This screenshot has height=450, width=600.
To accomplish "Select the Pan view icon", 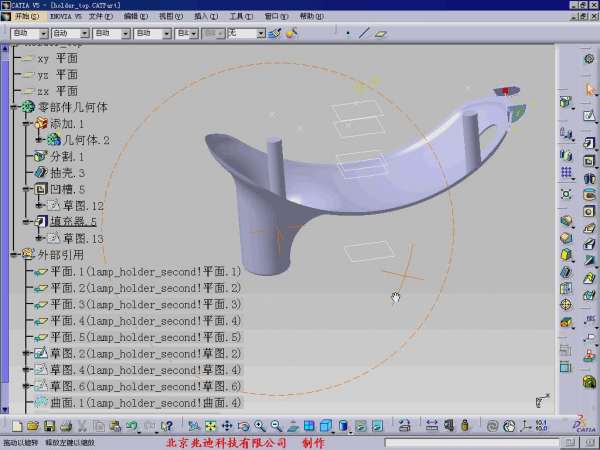I will click(x=227, y=426).
